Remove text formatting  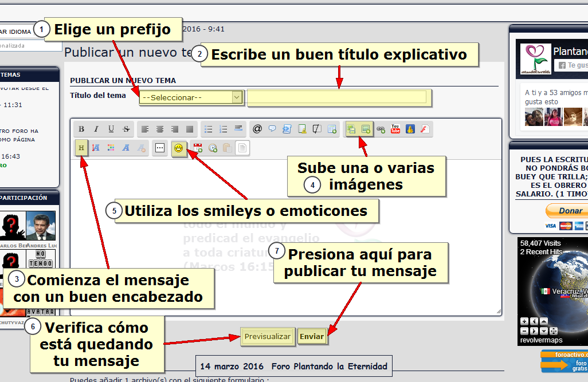coord(141,148)
